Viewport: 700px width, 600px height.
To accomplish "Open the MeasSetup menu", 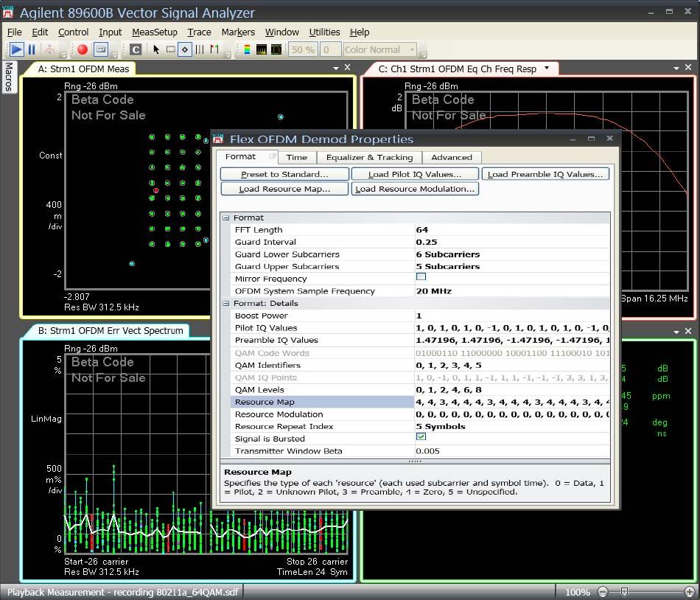I will (155, 32).
